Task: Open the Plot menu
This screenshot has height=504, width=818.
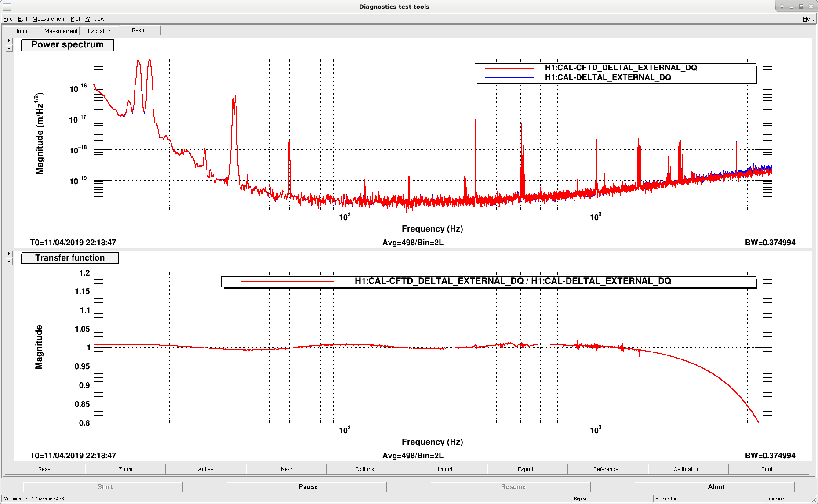Action: tap(75, 18)
